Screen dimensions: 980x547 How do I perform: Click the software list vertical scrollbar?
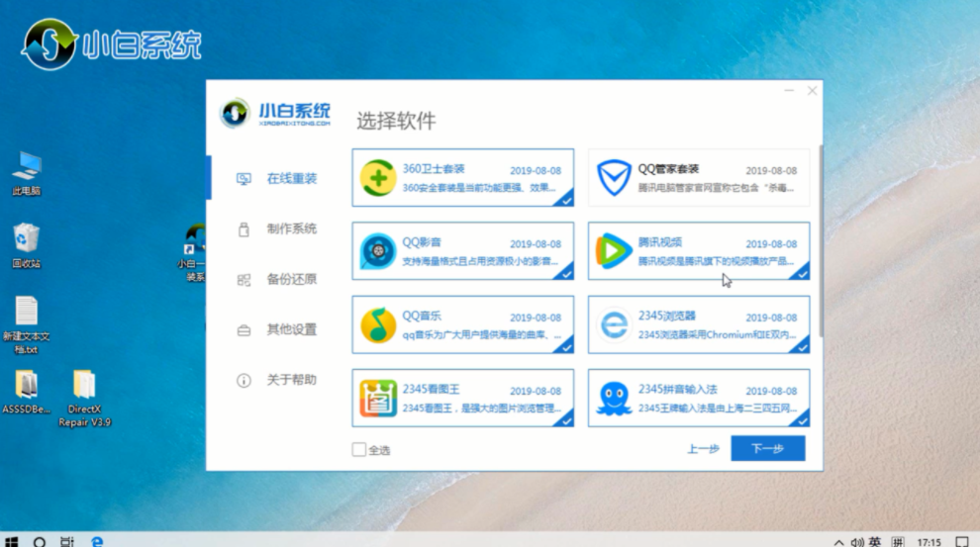coord(821,240)
